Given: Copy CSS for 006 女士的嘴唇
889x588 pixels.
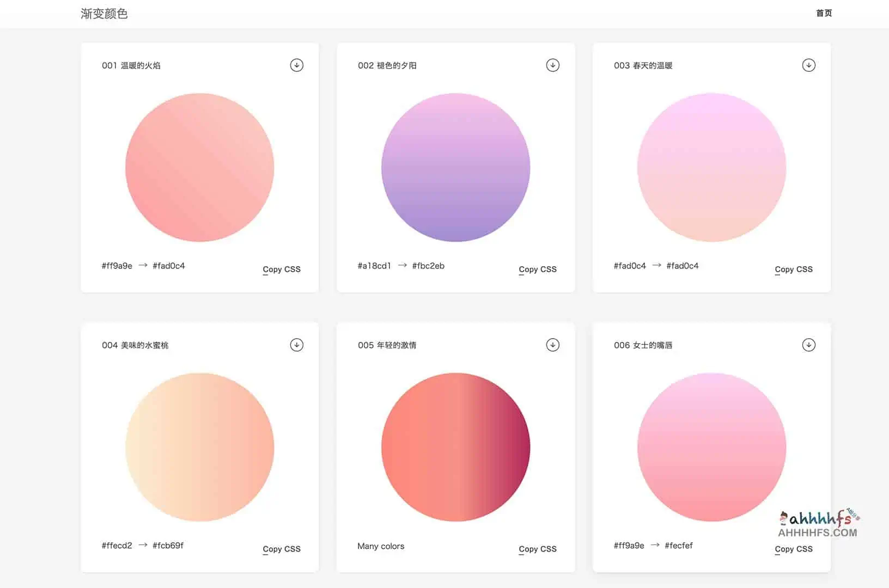Looking at the screenshot, I should coord(793,549).
